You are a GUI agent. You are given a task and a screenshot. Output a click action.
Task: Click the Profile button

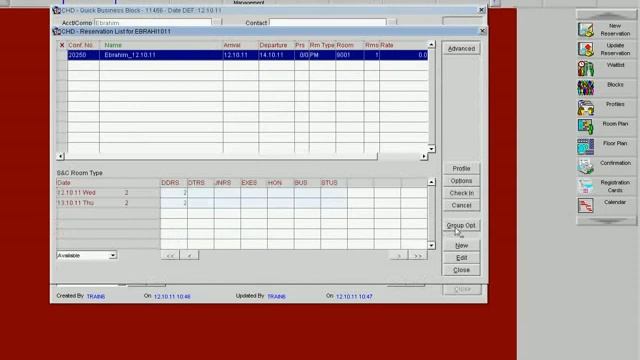point(461,169)
